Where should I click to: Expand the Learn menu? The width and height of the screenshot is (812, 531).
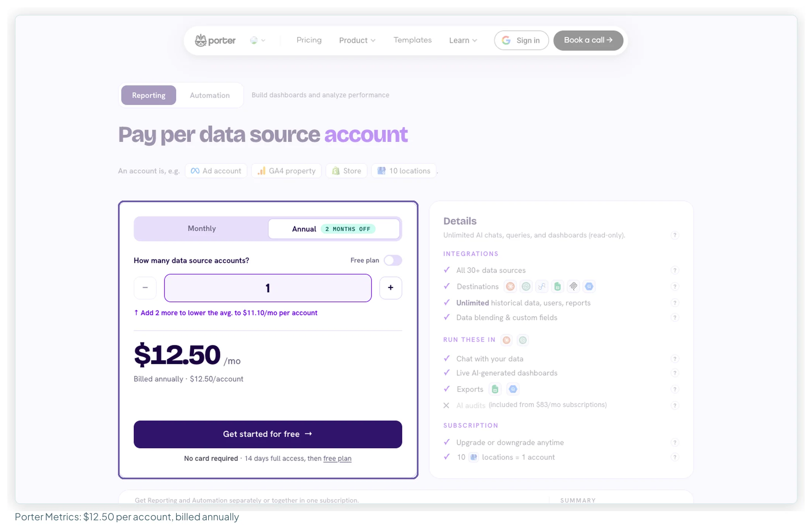click(x=463, y=40)
